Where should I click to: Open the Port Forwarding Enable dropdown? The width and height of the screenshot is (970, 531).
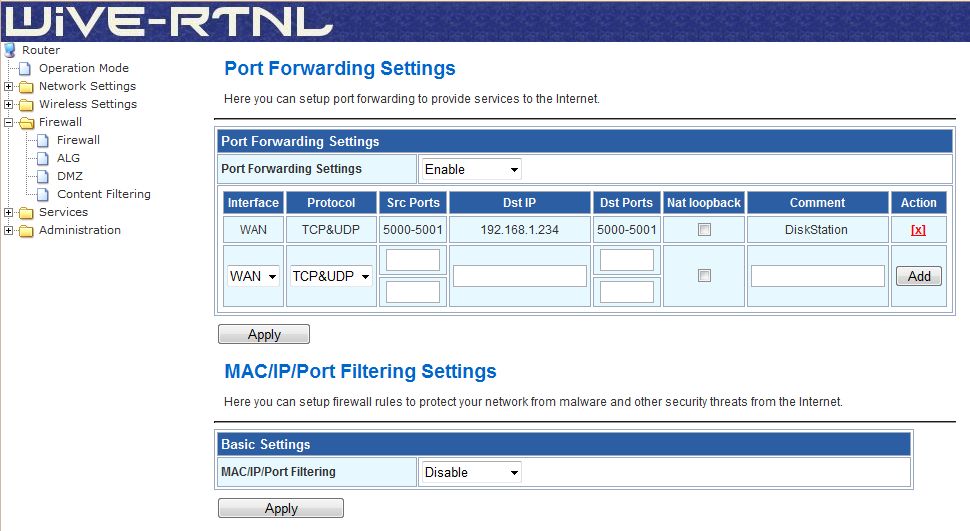click(x=471, y=169)
